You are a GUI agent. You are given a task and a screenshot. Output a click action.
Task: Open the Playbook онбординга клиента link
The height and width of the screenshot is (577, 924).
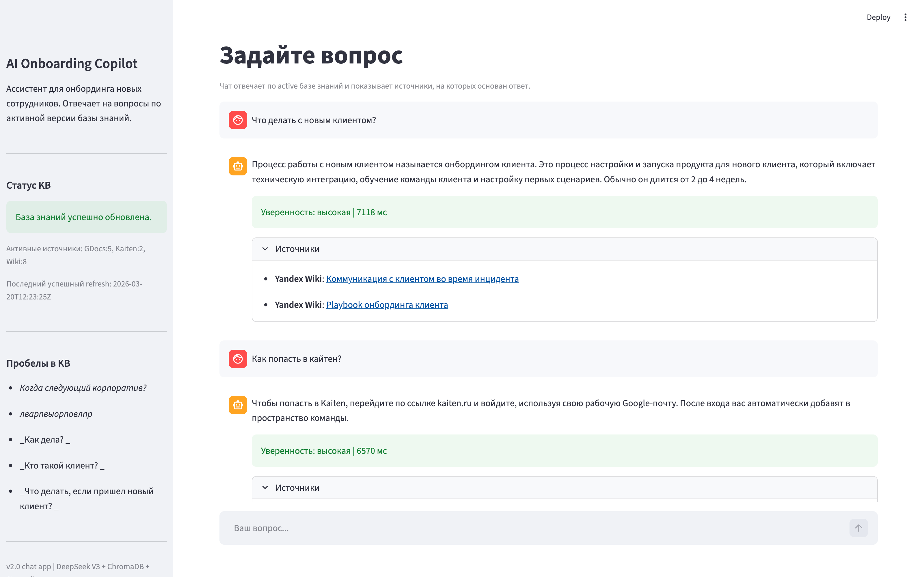(x=386, y=305)
